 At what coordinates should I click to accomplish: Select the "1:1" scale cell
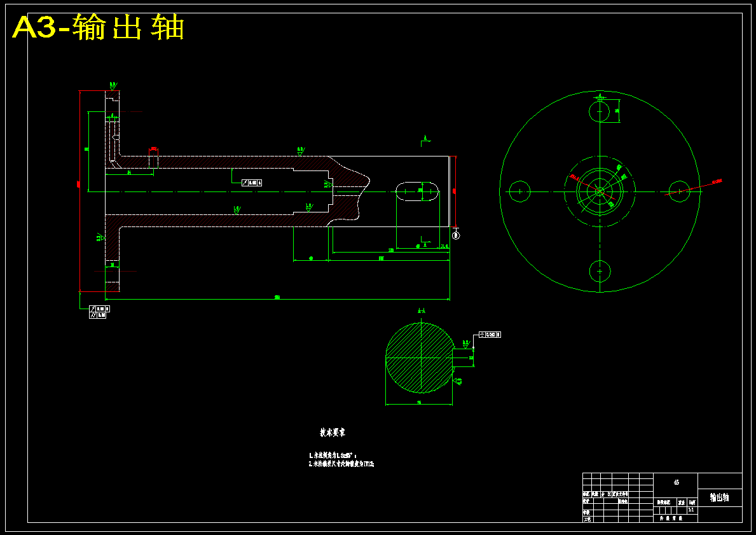pyautogui.click(x=691, y=510)
